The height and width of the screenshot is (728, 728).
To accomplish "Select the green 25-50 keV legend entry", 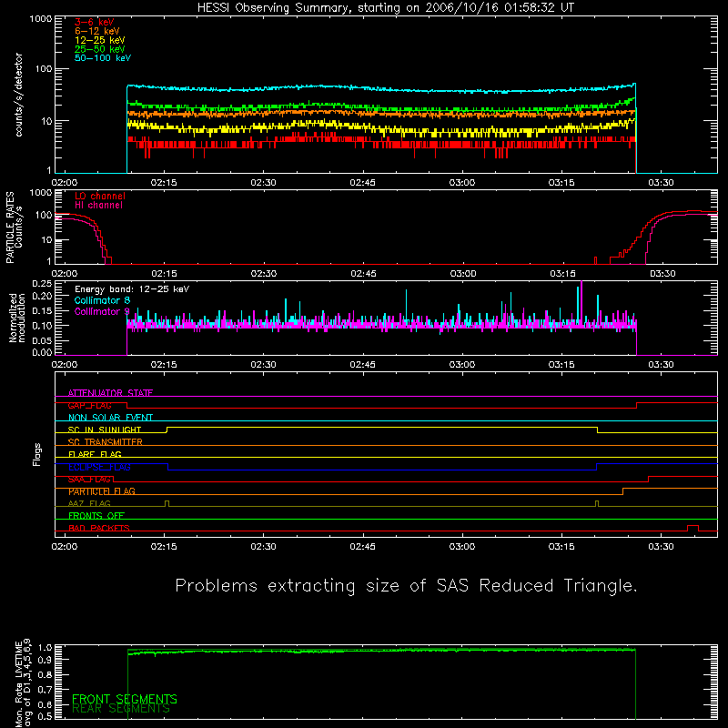I will pos(99,49).
